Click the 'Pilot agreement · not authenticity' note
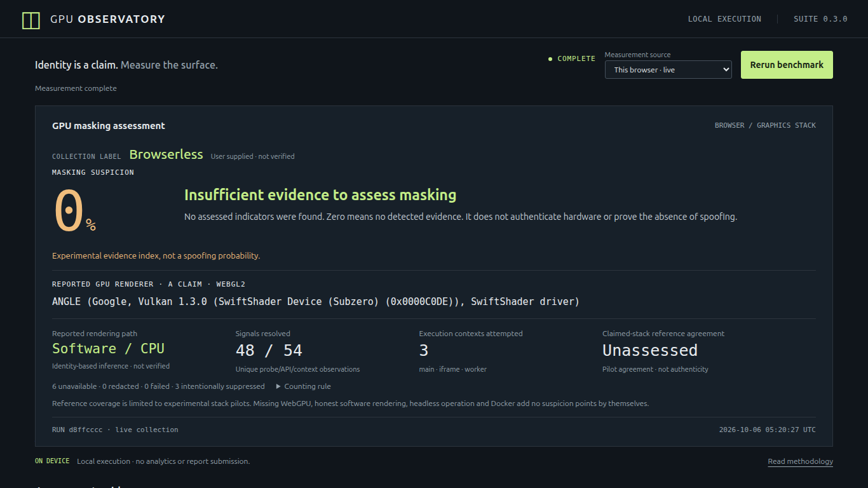 [655, 369]
